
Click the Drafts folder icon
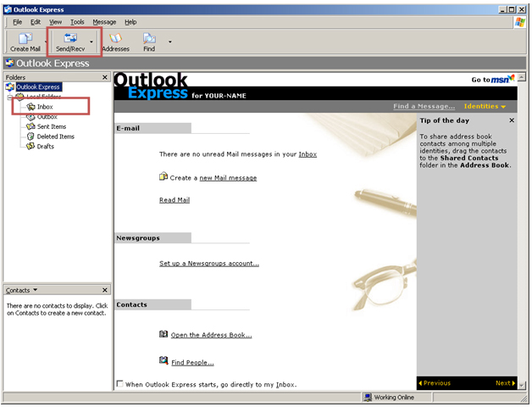[30, 146]
